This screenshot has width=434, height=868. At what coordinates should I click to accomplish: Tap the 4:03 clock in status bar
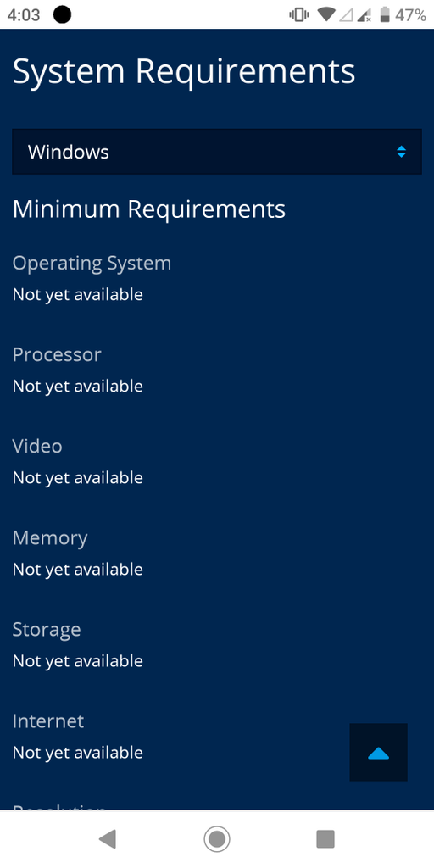[x=24, y=15]
